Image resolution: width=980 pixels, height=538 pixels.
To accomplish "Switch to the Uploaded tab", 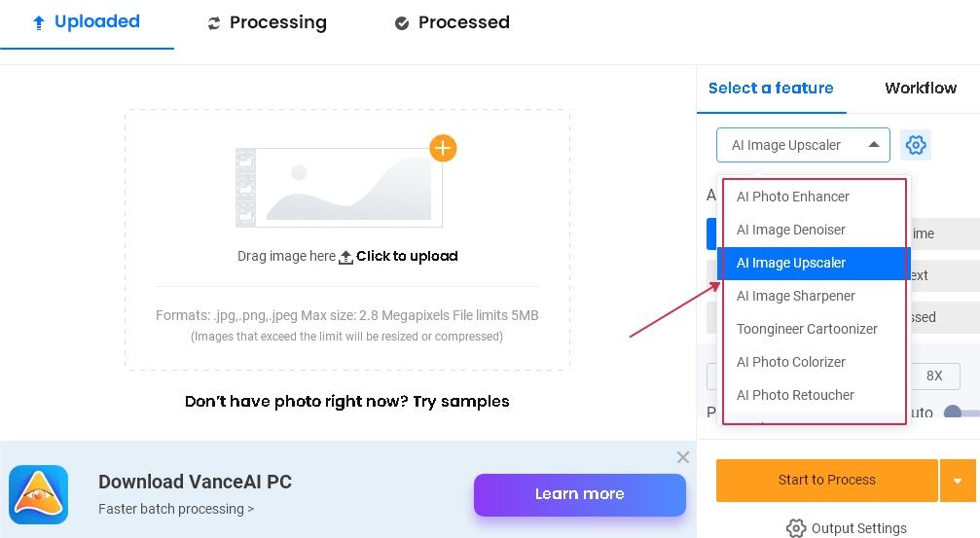I will [x=87, y=22].
